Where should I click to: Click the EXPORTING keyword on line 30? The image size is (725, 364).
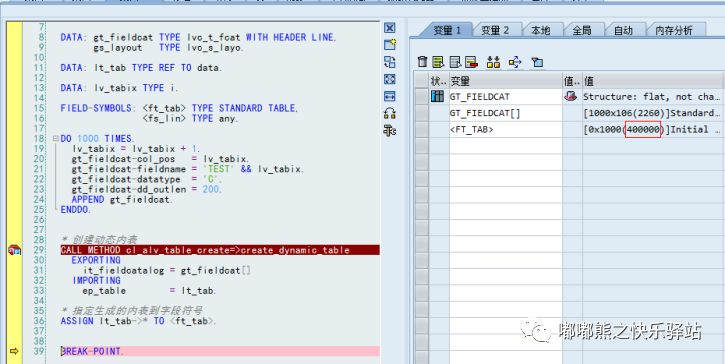96,260
